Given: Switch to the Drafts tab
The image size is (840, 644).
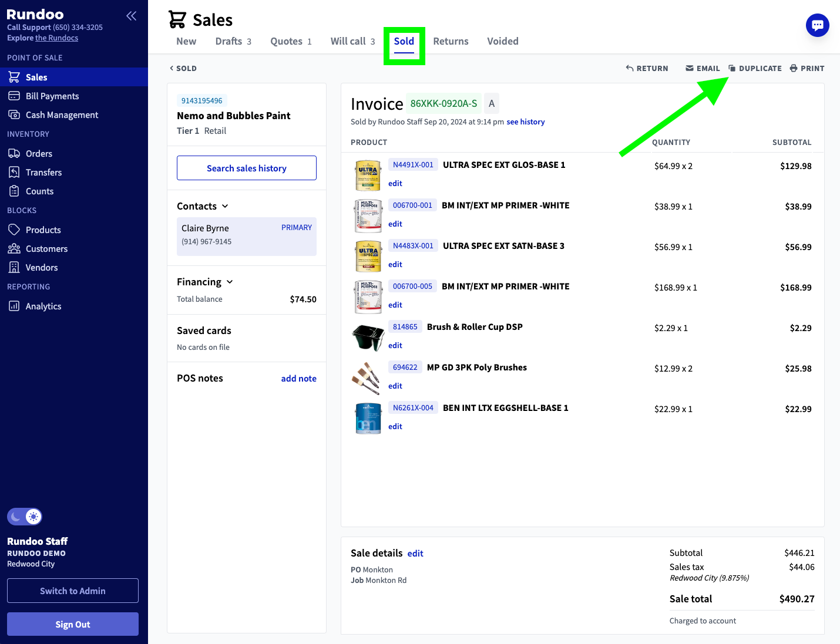Looking at the screenshot, I should coord(233,41).
